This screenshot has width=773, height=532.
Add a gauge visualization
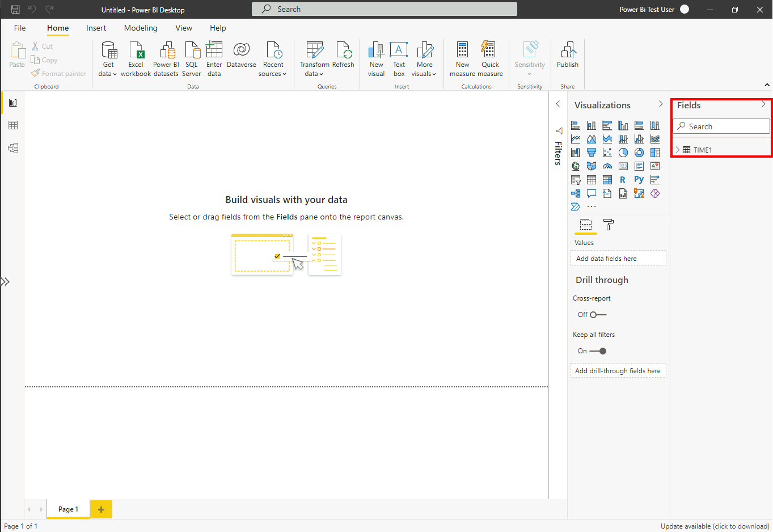click(607, 166)
